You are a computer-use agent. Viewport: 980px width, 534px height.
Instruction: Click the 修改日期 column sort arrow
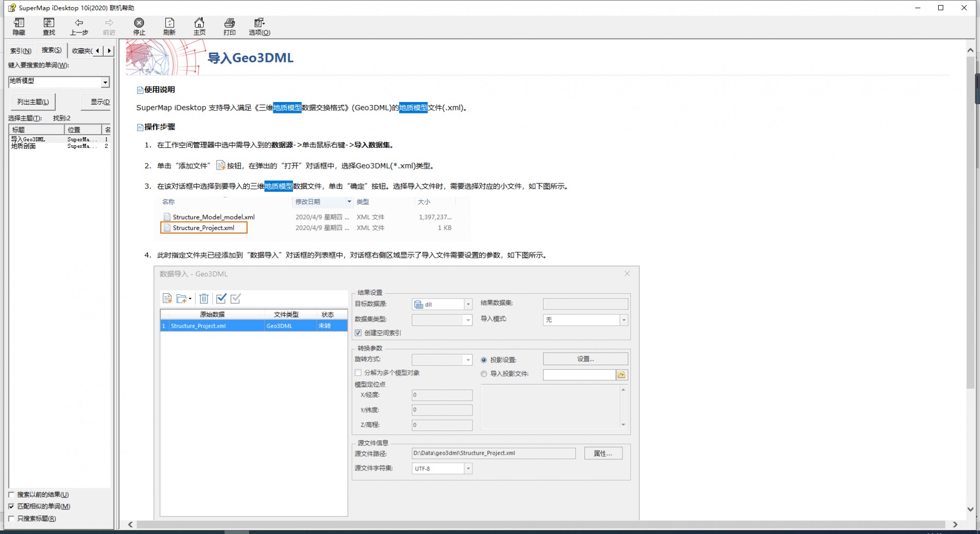(x=349, y=202)
